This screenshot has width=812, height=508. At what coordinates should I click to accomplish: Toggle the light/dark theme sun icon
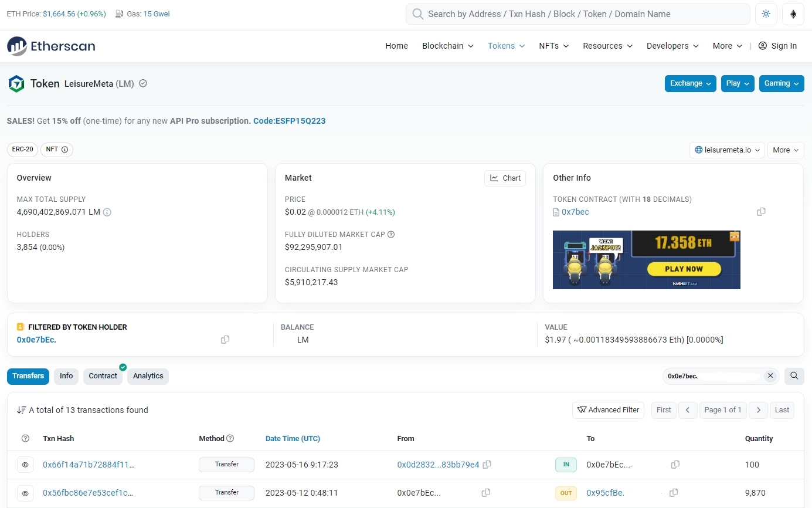point(766,14)
